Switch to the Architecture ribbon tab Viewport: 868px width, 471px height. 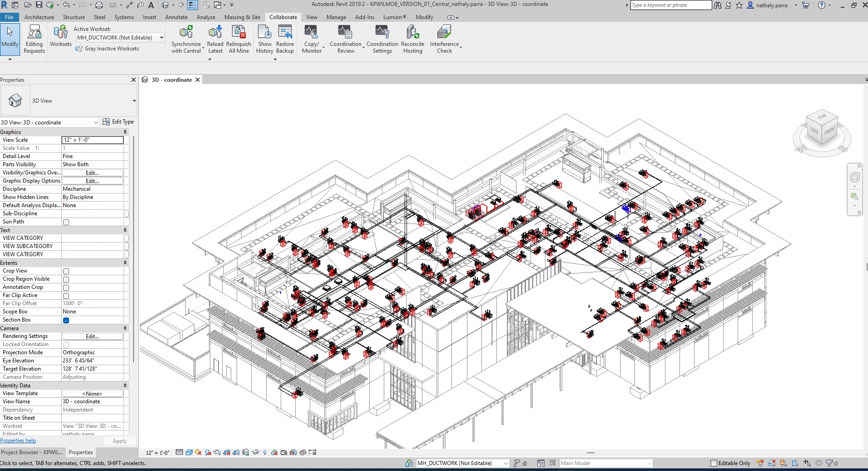(x=39, y=17)
